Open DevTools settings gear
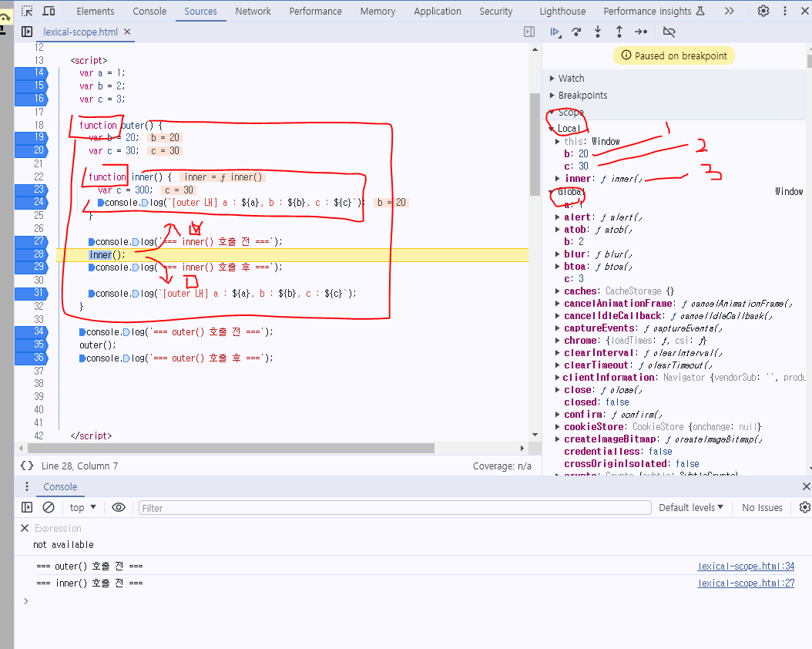The width and height of the screenshot is (812, 649). pos(763,11)
